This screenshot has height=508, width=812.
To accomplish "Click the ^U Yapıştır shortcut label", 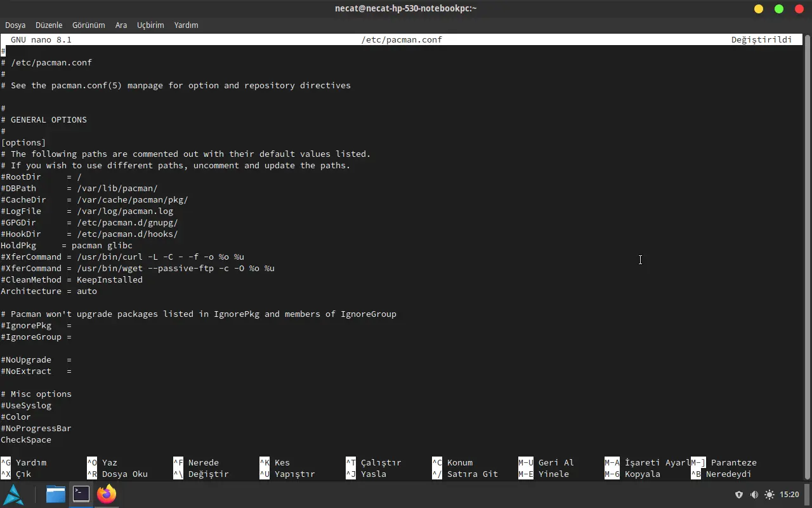I will pyautogui.click(x=287, y=474).
